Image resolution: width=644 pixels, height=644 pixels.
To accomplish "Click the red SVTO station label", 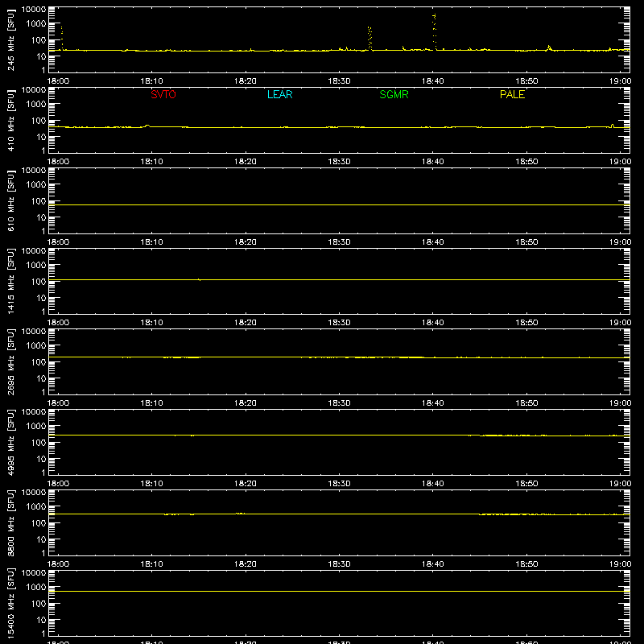I will 163,94.
